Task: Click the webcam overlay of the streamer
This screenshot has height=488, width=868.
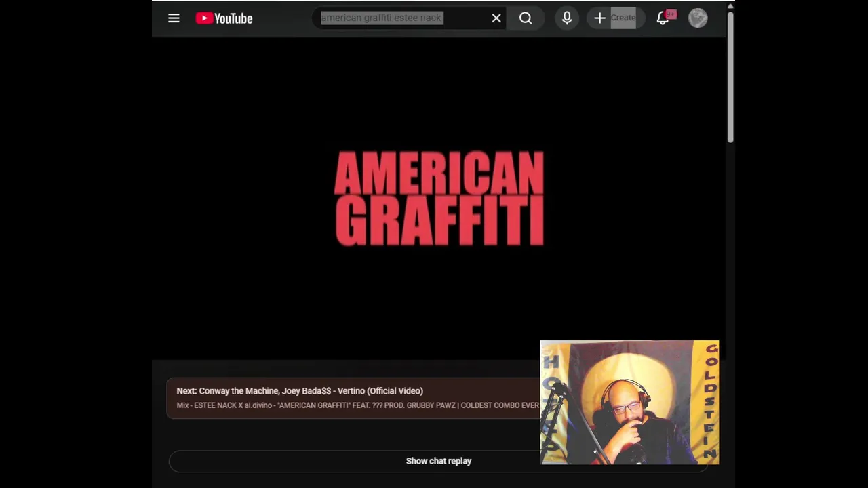Action: tap(629, 403)
